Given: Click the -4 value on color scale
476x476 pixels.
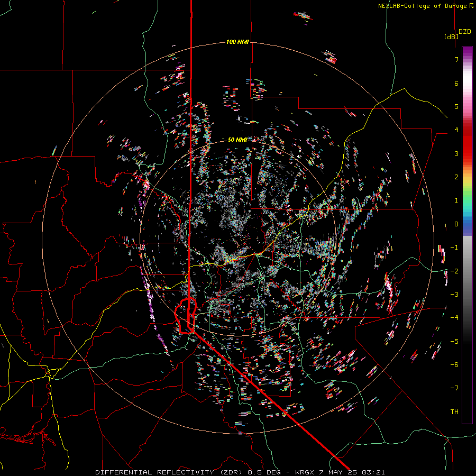Looking at the screenshot, I should pyautogui.click(x=454, y=318).
